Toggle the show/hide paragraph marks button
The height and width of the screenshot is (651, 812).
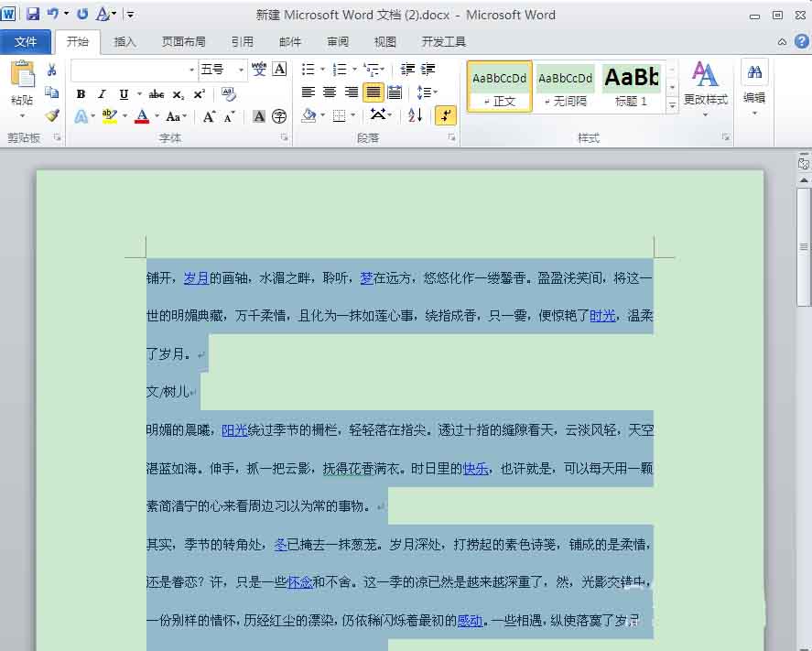(x=445, y=115)
